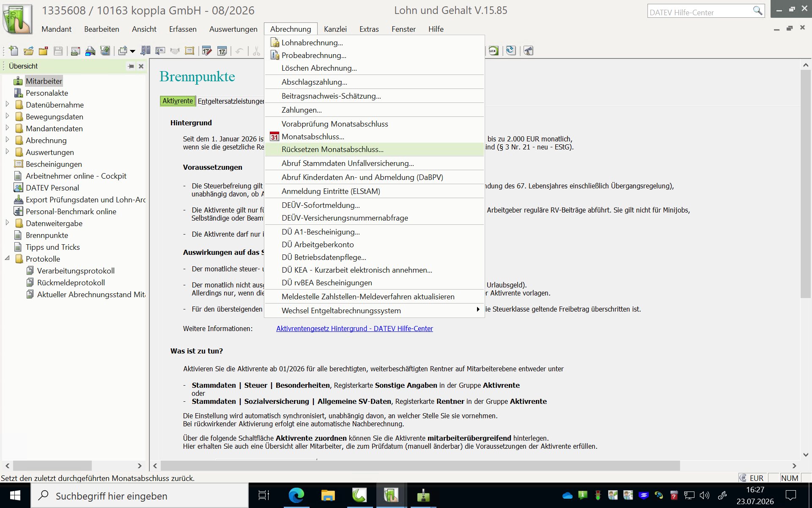Open the Extras menu
812x508 pixels.
tap(369, 29)
